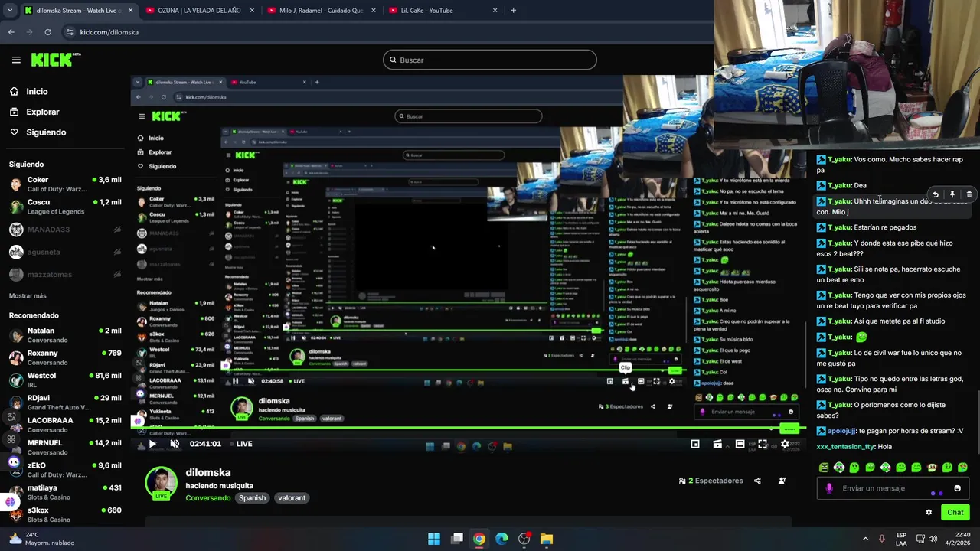The image size is (980, 551).
Task: Open Explorar in the sidebar
Action: (x=42, y=112)
